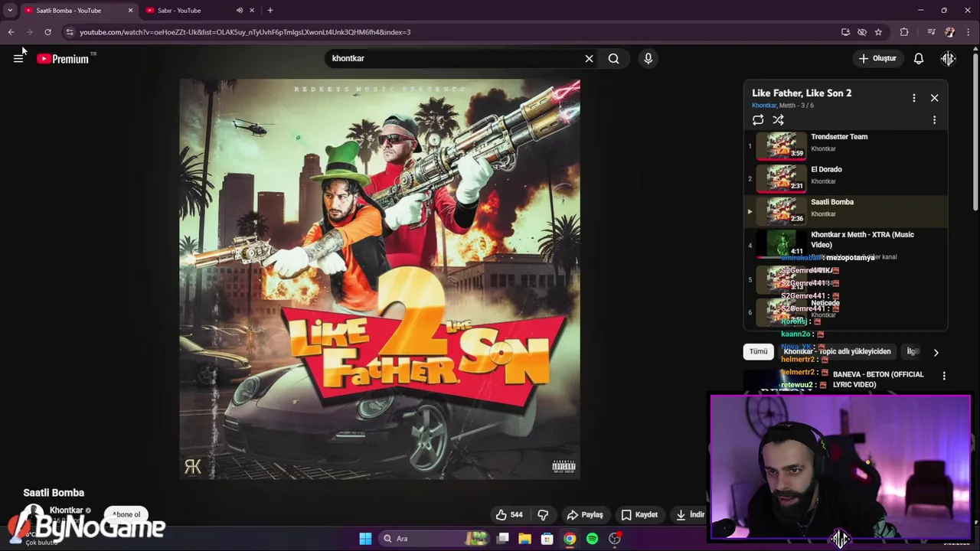Image resolution: width=980 pixels, height=551 pixels.
Task: Open the tab search dropdown arrow
Action: (x=10, y=11)
